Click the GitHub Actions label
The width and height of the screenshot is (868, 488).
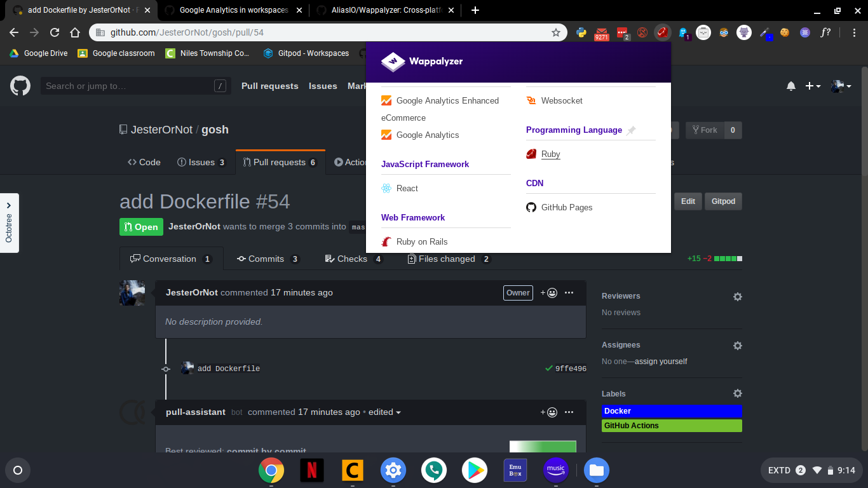672,426
